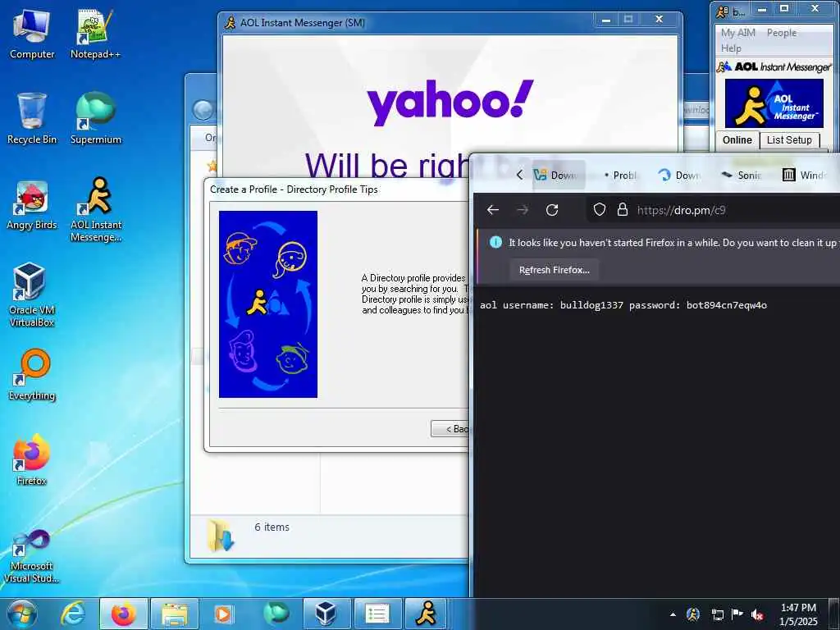Select the Everything search shortcut
The width and height of the screenshot is (840, 630).
pyautogui.click(x=32, y=374)
